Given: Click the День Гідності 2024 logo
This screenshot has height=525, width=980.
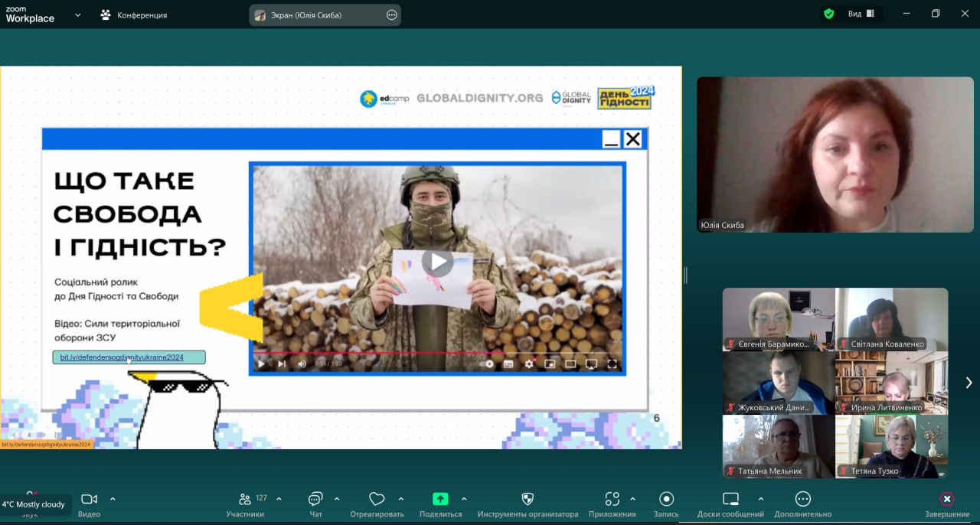Looking at the screenshot, I should pyautogui.click(x=626, y=97).
